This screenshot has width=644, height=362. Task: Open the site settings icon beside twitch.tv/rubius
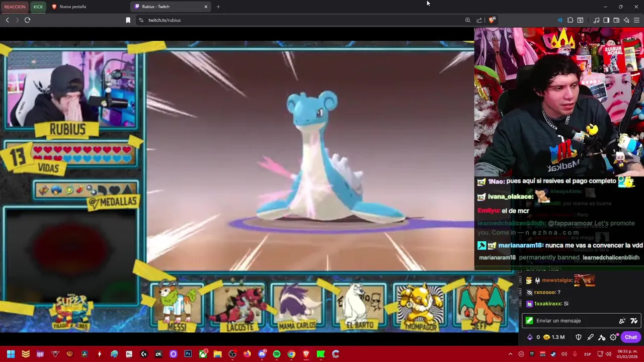[x=141, y=20]
